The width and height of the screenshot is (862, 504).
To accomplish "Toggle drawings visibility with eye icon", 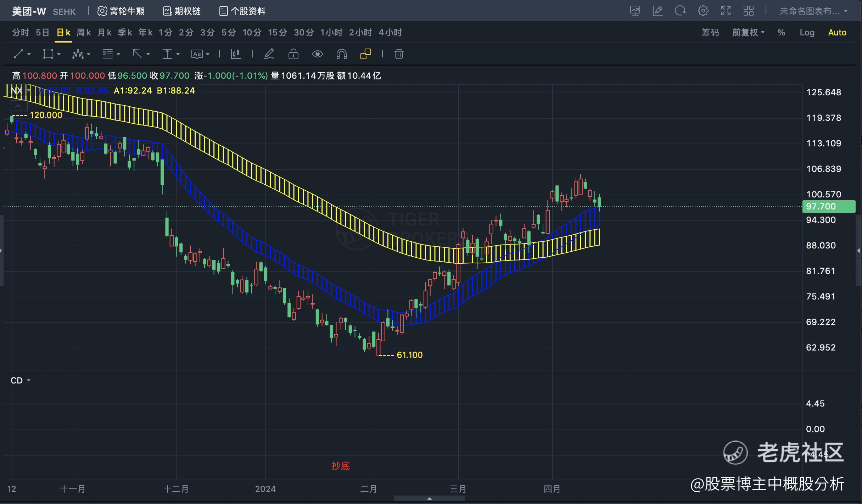I will point(317,54).
